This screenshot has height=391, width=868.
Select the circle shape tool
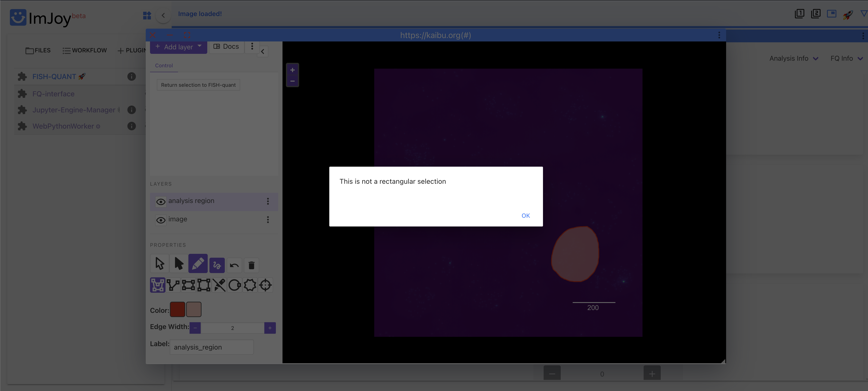tap(234, 285)
